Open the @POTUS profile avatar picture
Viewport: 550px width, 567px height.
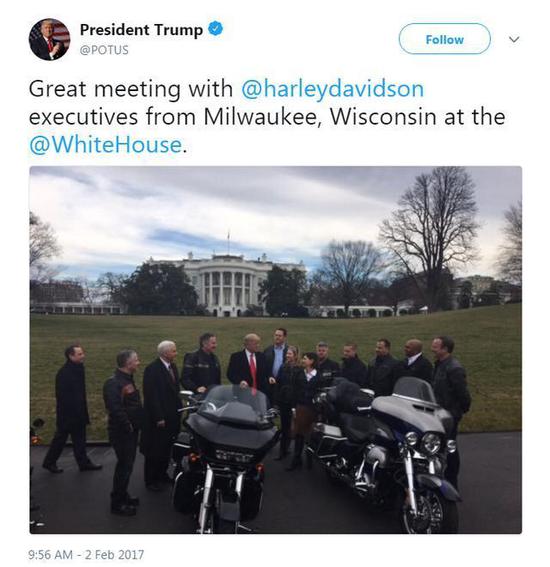49,39
